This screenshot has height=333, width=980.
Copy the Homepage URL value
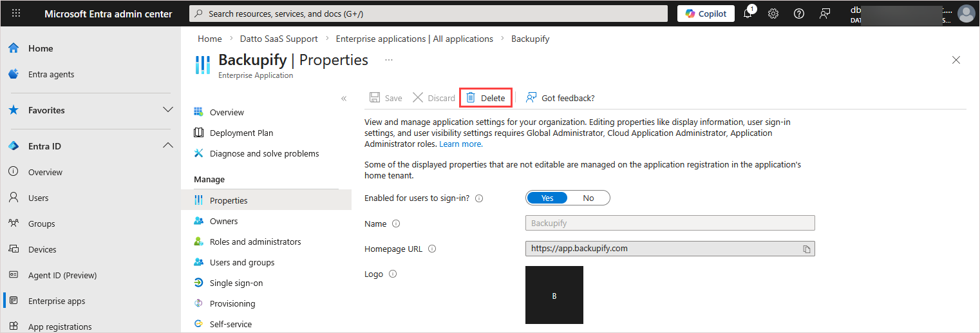(x=806, y=249)
